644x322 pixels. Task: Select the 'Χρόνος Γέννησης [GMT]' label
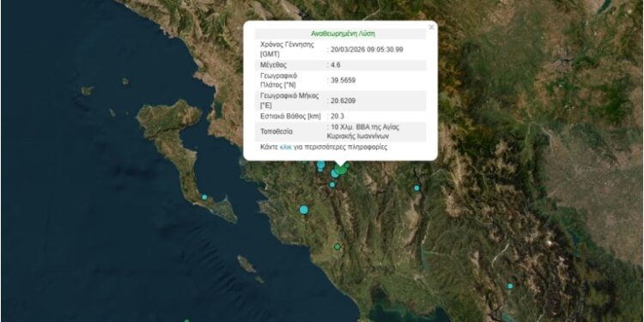(x=287, y=49)
